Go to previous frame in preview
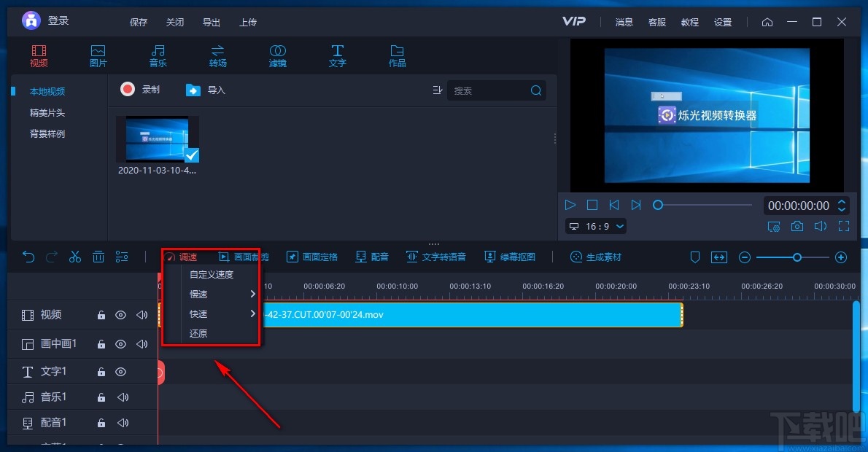Screen dimensions: 868x452 pyautogui.click(x=614, y=205)
